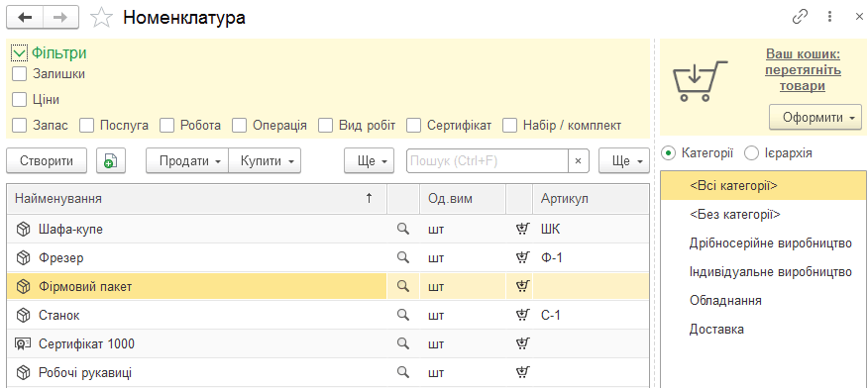Click the shopping cart image
This screenshot has width=868, height=388.
[x=700, y=81]
